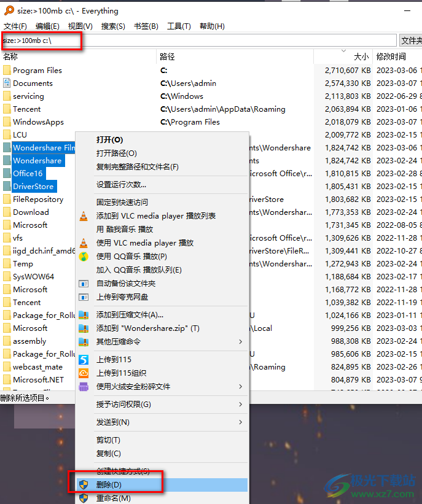Sort by the 路径 column header
Image resolution: width=422 pixels, height=504 pixels.
(235, 56)
